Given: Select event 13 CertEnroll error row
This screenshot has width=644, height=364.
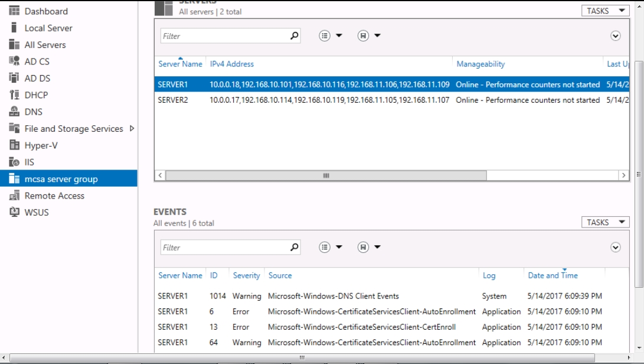Looking at the screenshot, I should pyautogui.click(x=392, y=327).
